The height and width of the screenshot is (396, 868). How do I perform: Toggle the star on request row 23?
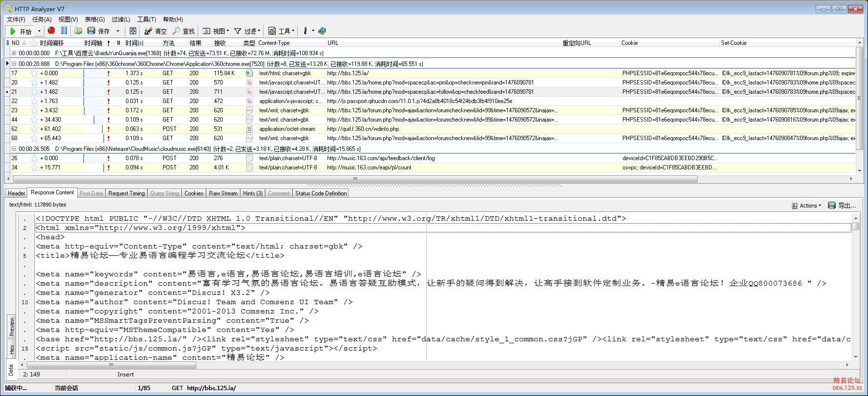(x=34, y=110)
